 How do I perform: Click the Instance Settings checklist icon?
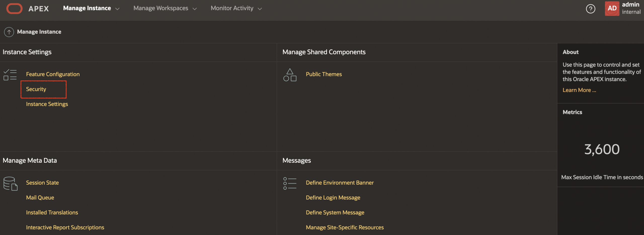pos(10,75)
